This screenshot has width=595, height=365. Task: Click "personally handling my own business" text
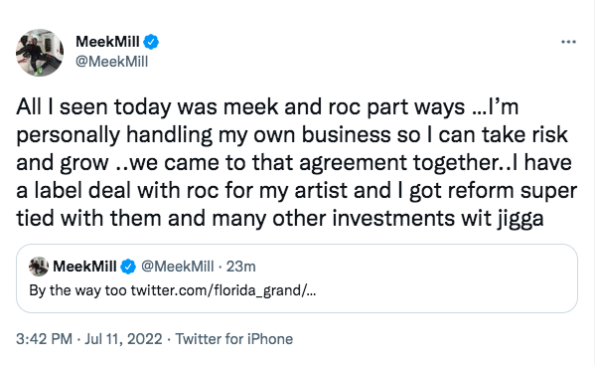tap(203, 135)
